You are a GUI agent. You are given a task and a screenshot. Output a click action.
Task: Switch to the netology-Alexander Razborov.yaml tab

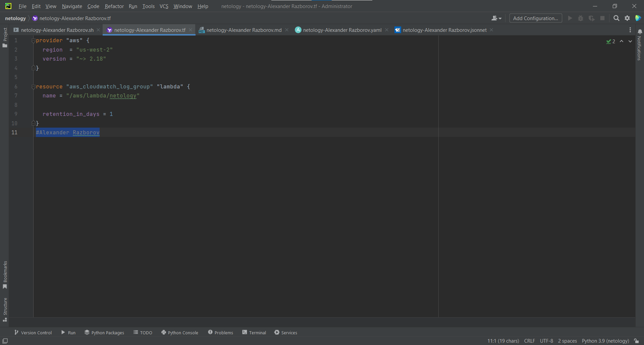click(x=341, y=30)
